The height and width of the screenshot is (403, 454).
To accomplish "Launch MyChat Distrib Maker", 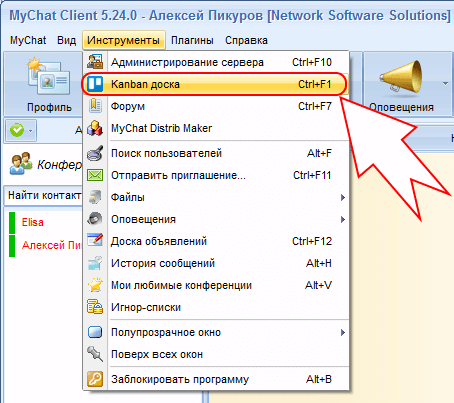I will [x=216, y=128].
